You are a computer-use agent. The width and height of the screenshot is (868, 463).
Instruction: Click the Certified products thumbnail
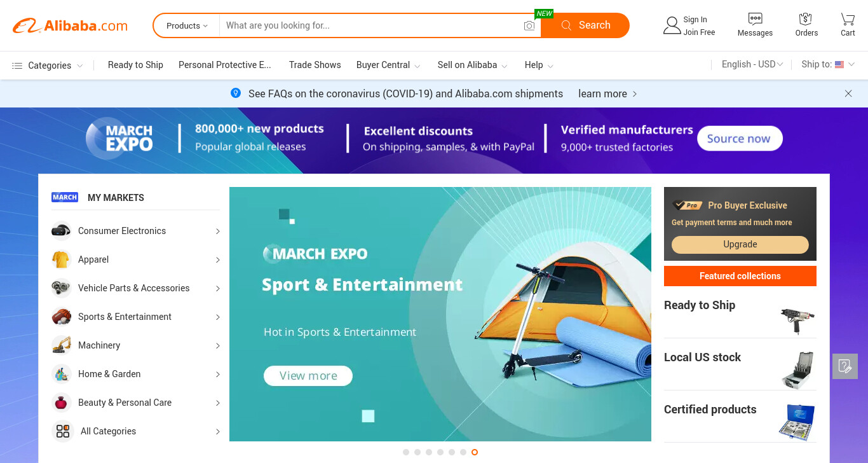tap(797, 422)
